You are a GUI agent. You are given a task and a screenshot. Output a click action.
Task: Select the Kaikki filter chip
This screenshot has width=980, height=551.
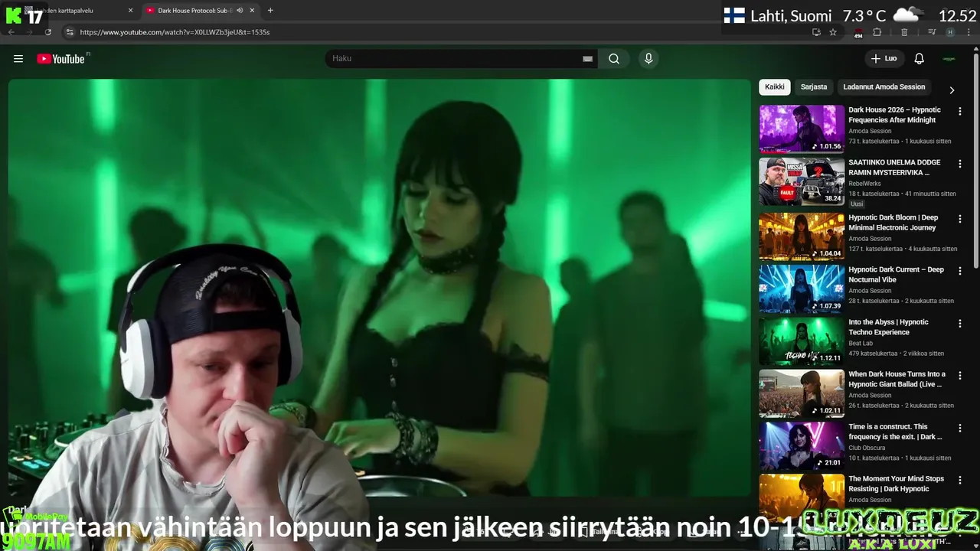pyautogui.click(x=774, y=87)
